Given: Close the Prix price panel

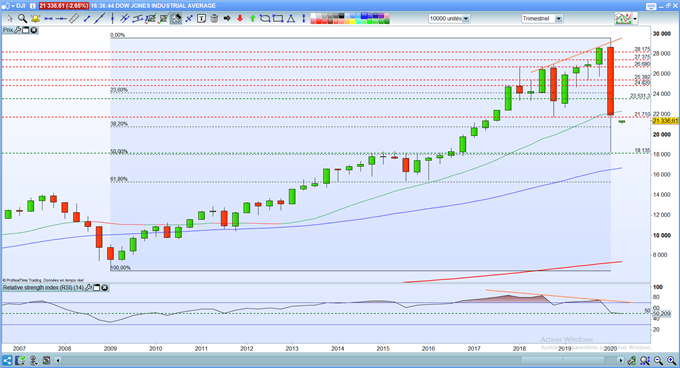Looking at the screenshot, I should click(x=34, y=30).
